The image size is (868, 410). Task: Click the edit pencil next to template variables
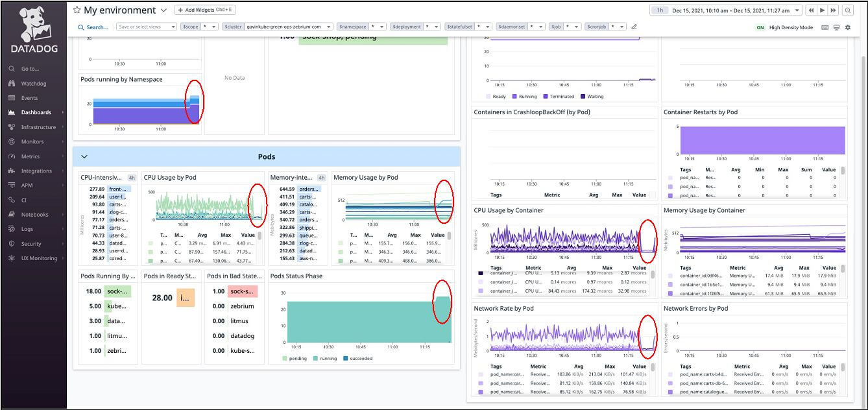[634, 27]
